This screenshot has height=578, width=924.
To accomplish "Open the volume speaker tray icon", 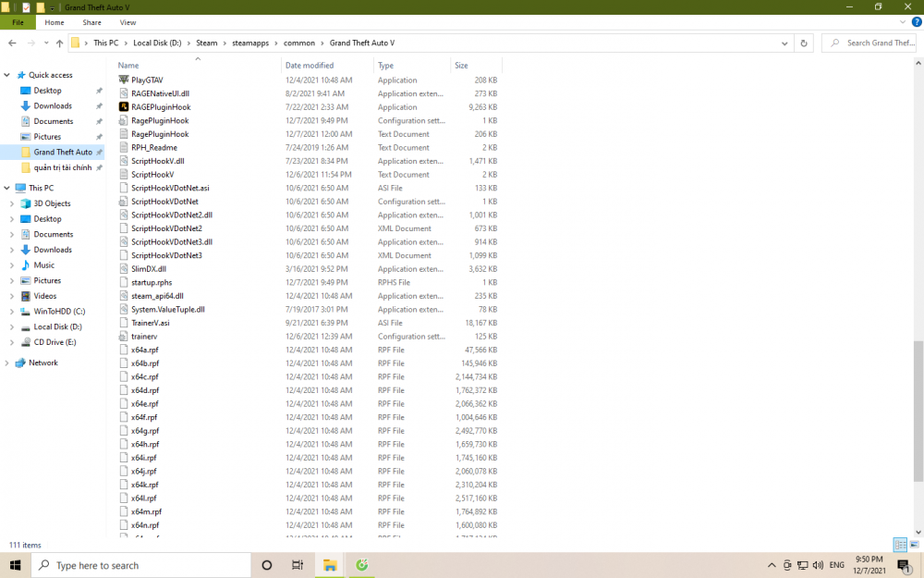I will click(818, 565).
